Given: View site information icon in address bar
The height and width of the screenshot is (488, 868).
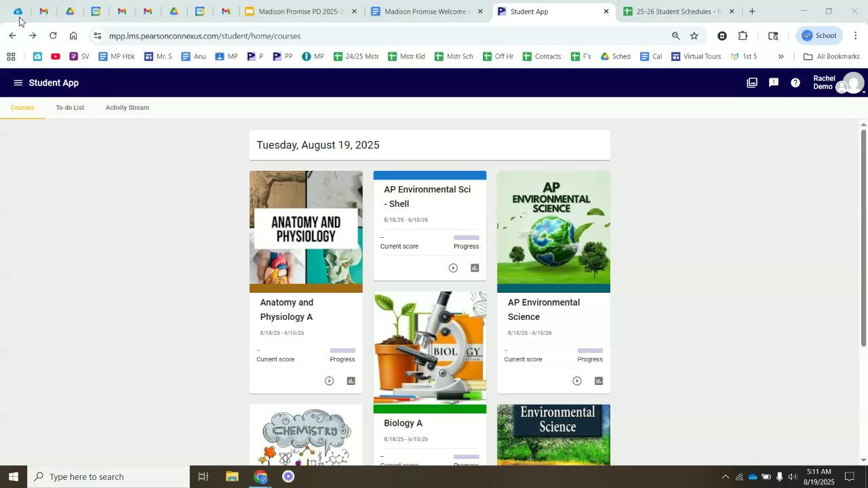Looking at the screenshot, I should click(x=98, y=36).
